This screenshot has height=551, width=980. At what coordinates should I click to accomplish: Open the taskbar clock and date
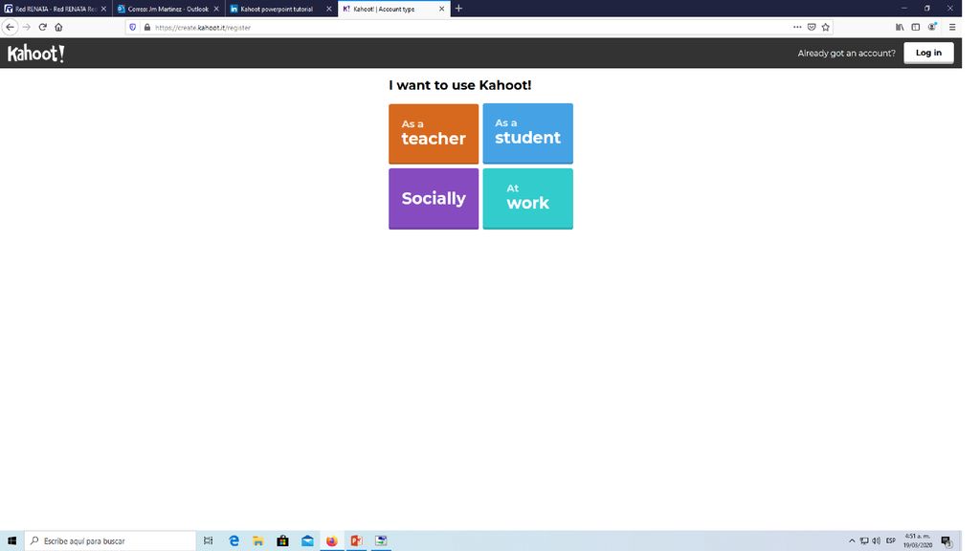click(x=918, y=540)
